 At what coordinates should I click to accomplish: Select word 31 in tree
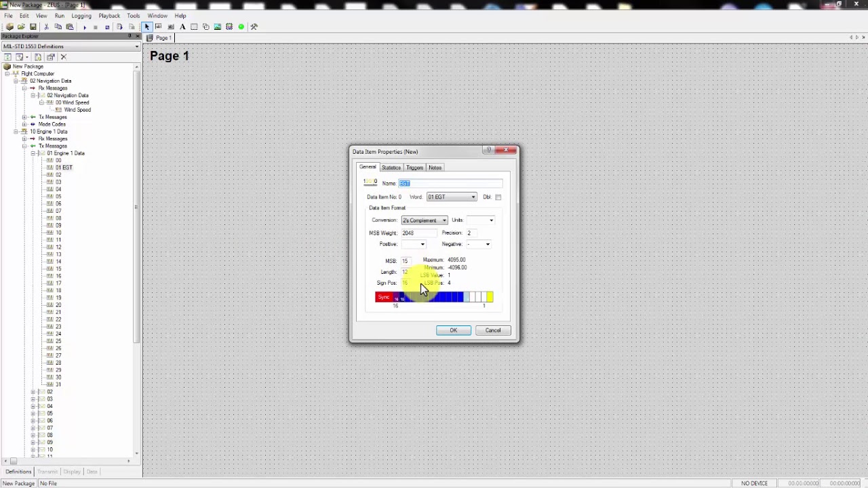point(58,384)
